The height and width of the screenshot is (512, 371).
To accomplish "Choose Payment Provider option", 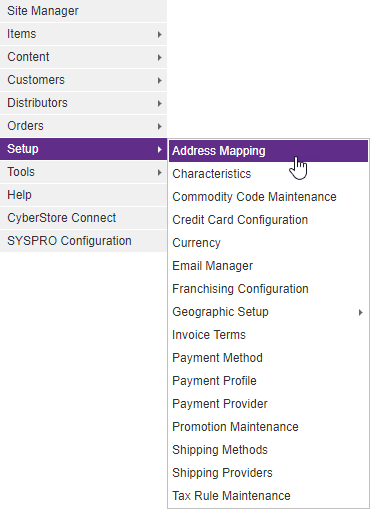I will tap(268, 404).
